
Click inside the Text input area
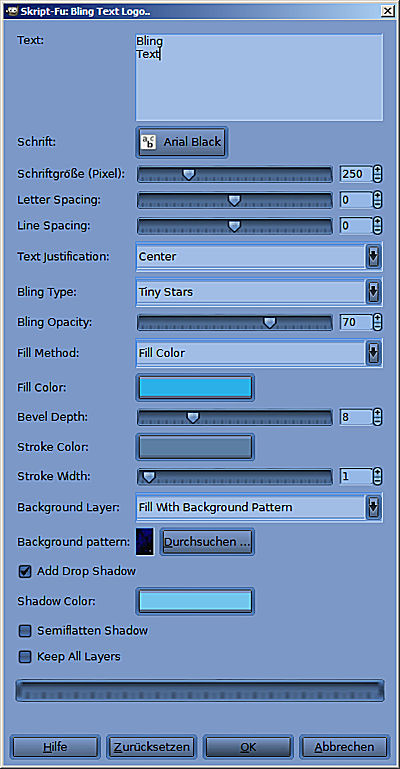259,77
